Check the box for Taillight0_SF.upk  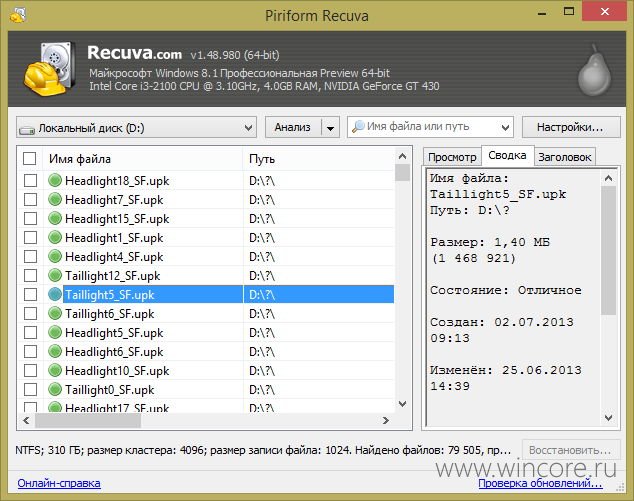click(x=30, y=389)
